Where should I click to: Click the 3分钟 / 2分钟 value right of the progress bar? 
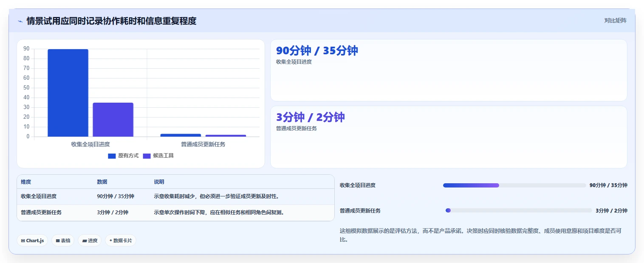[x=611, y=211]
